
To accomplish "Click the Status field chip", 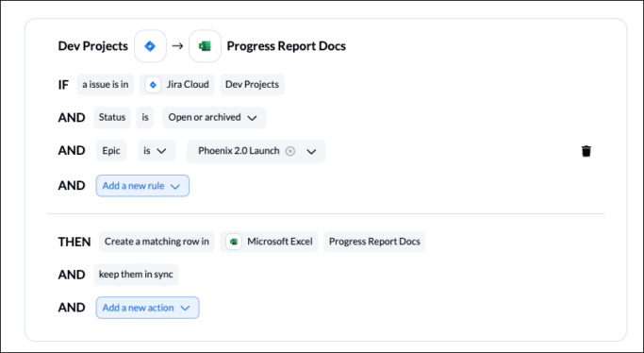I will [x=112, y=118].
